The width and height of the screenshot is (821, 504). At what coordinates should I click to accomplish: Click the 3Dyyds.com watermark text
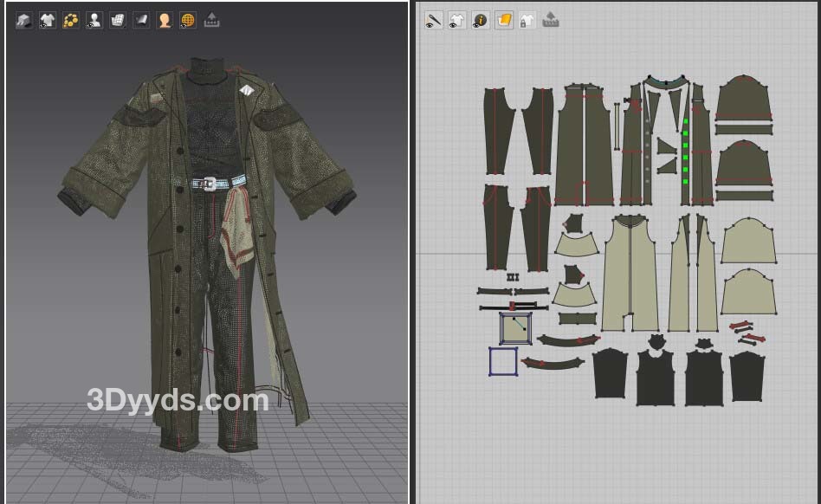178,400
